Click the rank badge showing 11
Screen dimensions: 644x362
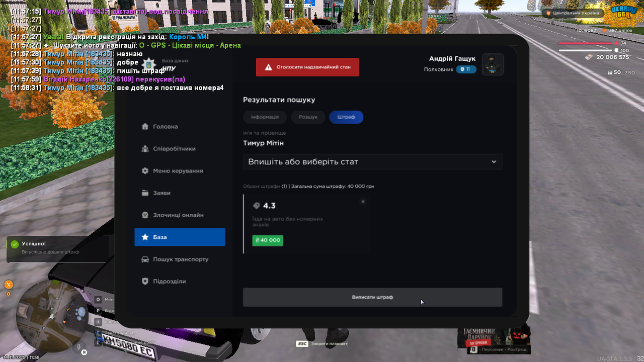coord(466,69)
